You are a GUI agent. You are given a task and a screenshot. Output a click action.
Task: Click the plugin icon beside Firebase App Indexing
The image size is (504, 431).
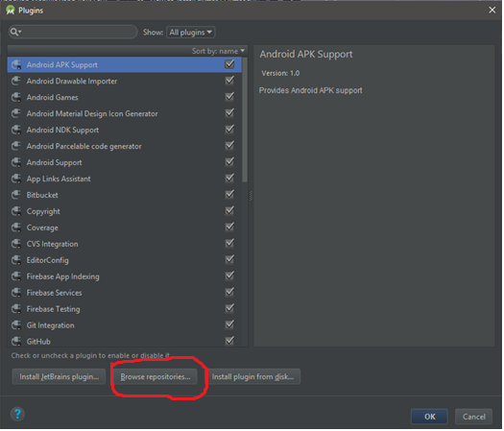(16, 276)
